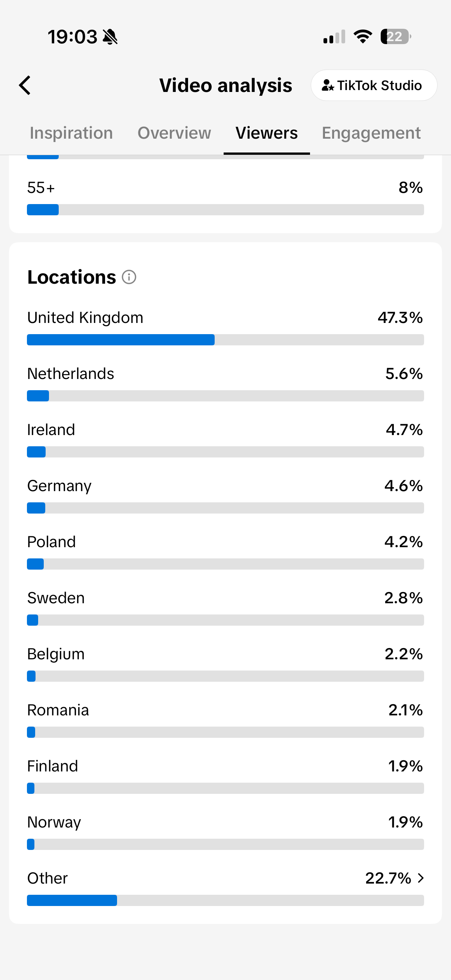Switch to the Overview tab
The width and height of the screenshot is (451, 980).
click(174, 133)
